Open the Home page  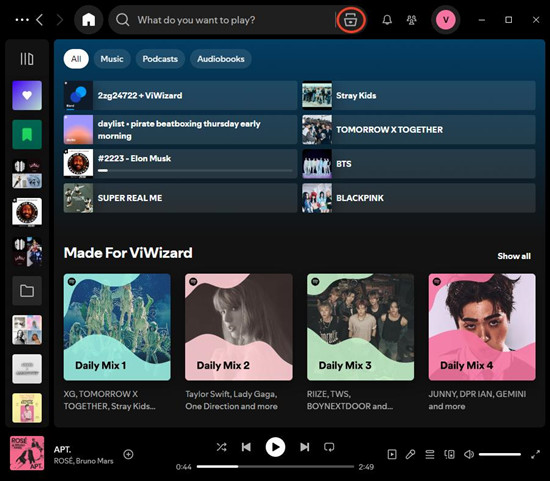88,20
